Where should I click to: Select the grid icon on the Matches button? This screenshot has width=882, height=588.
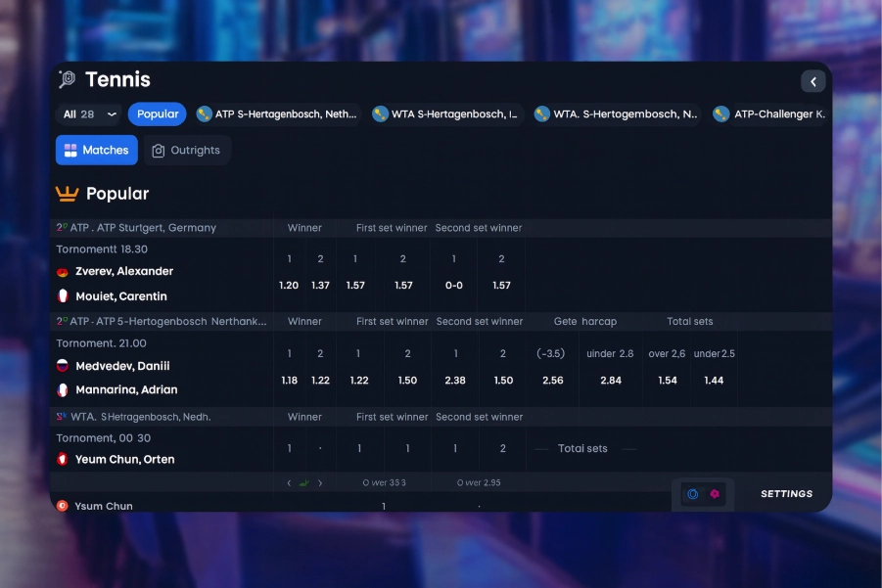coord(70,150)
